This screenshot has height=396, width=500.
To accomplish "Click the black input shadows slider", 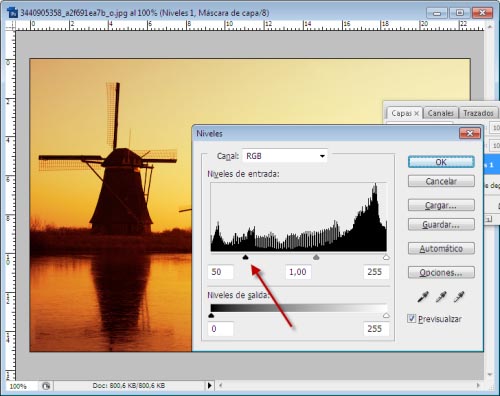I will (246, 257).
